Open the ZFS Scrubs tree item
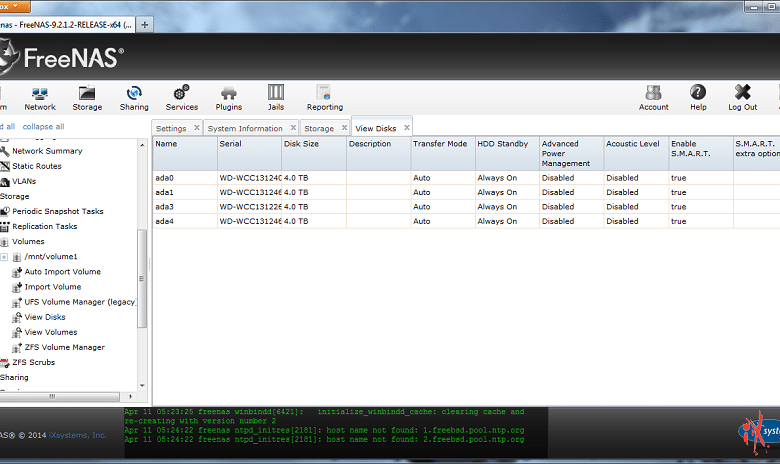The width and height of the screenshot is (780, 464). (x=33, y=362)
